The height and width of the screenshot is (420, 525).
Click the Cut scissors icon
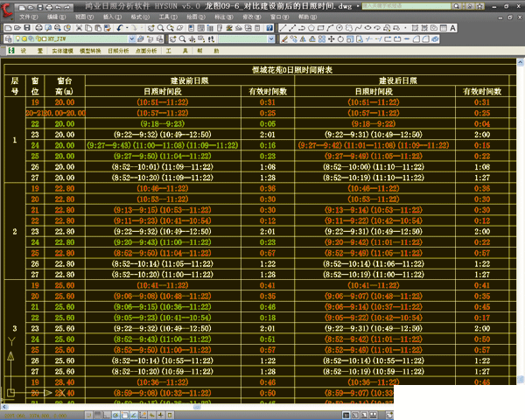(x=79, y=28)
